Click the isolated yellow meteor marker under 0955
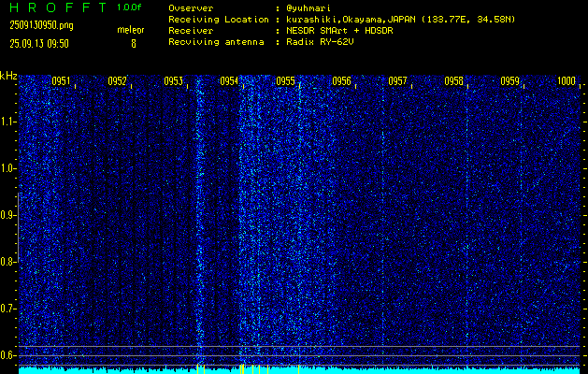588x374 pixels. (x=298, y=368)
